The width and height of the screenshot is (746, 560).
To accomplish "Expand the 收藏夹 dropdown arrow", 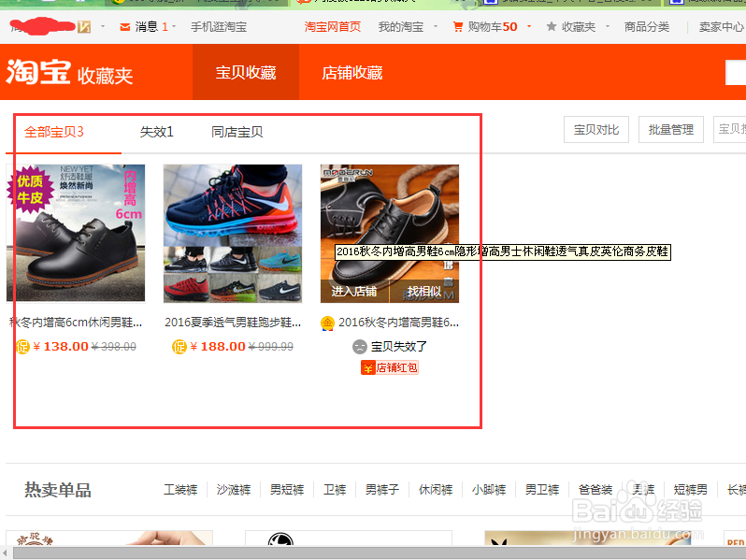I will 608,26.
